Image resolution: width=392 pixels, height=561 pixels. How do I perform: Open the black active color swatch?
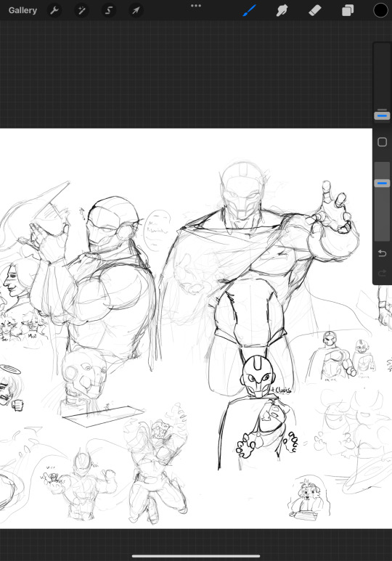pos(380,10)
